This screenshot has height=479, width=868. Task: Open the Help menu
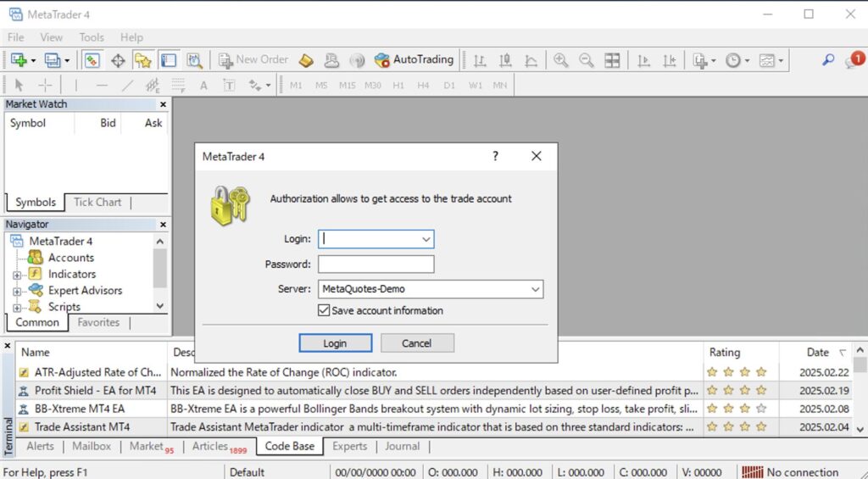click(x=131, y=37)
